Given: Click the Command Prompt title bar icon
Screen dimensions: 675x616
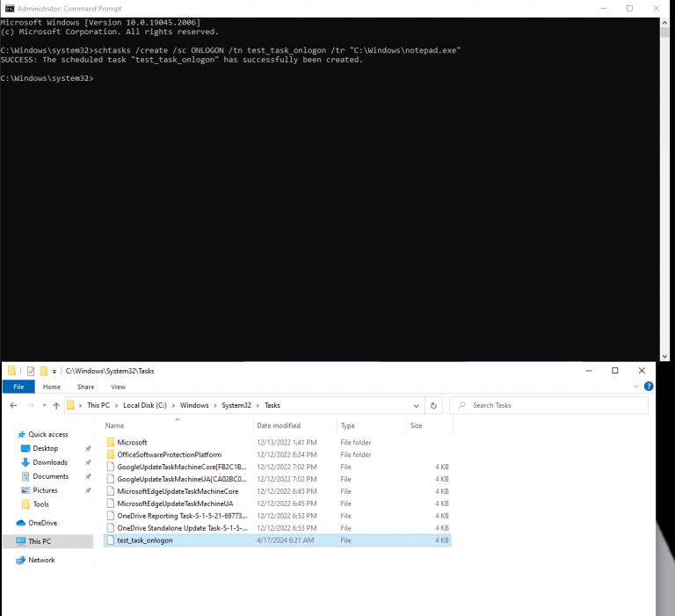Looking at the screenshot, I should (10, 8).
